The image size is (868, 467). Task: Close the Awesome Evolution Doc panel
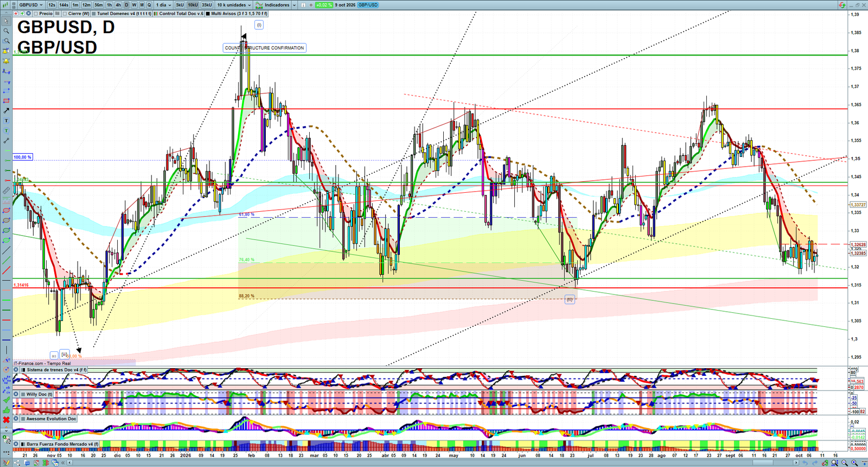click(16, 419)
